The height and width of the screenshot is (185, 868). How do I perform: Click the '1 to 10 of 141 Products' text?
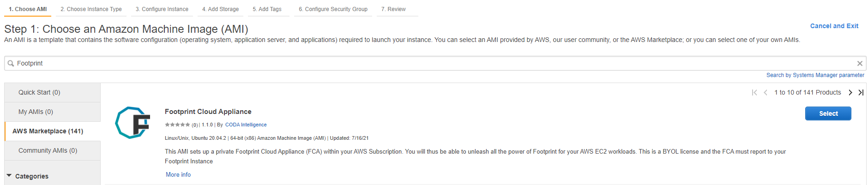pyautogui.click(x=808, y=93)
